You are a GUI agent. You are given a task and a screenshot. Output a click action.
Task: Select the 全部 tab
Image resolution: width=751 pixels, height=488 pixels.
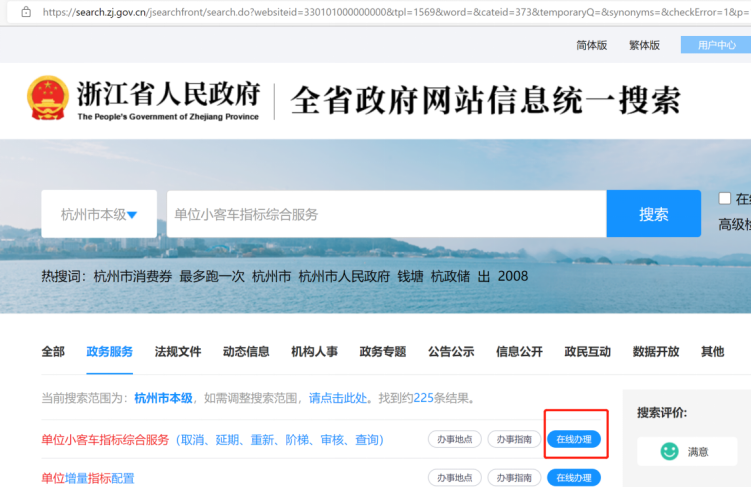(53, 351)
